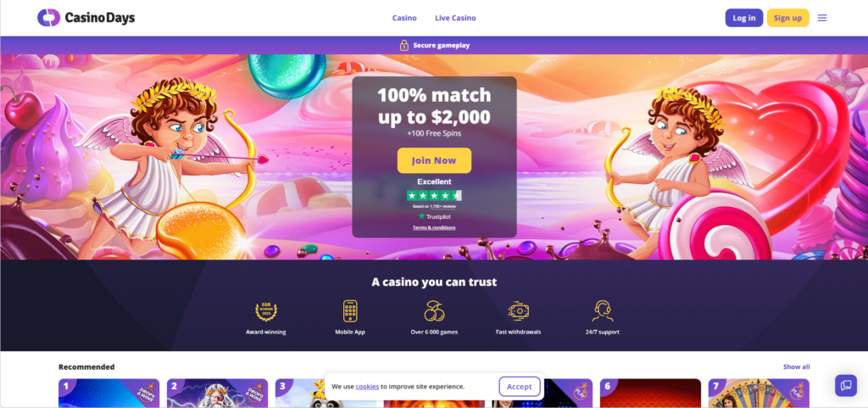Screen dimensions: 868x408
Task: Open the cookies policy link
Action: [x=367, y=387]
